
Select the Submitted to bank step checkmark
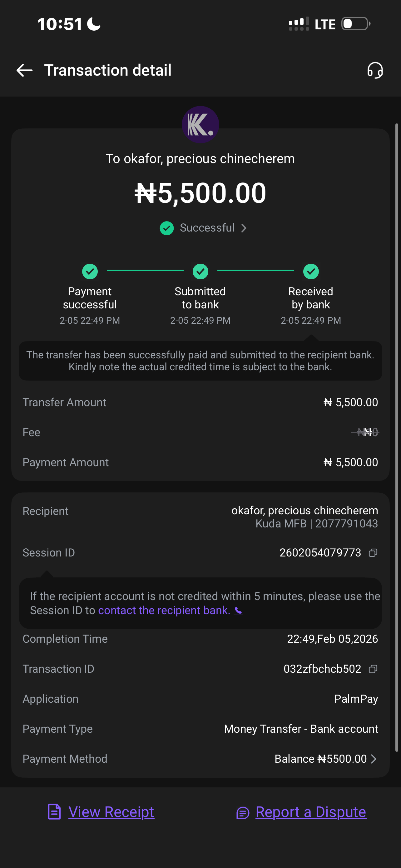click(200, 271)
